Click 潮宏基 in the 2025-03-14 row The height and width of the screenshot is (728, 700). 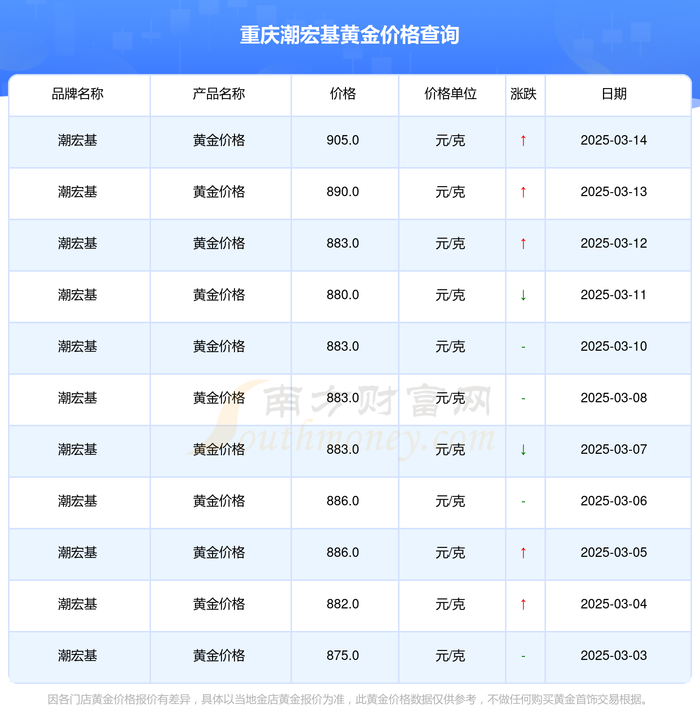pos(77,140)
